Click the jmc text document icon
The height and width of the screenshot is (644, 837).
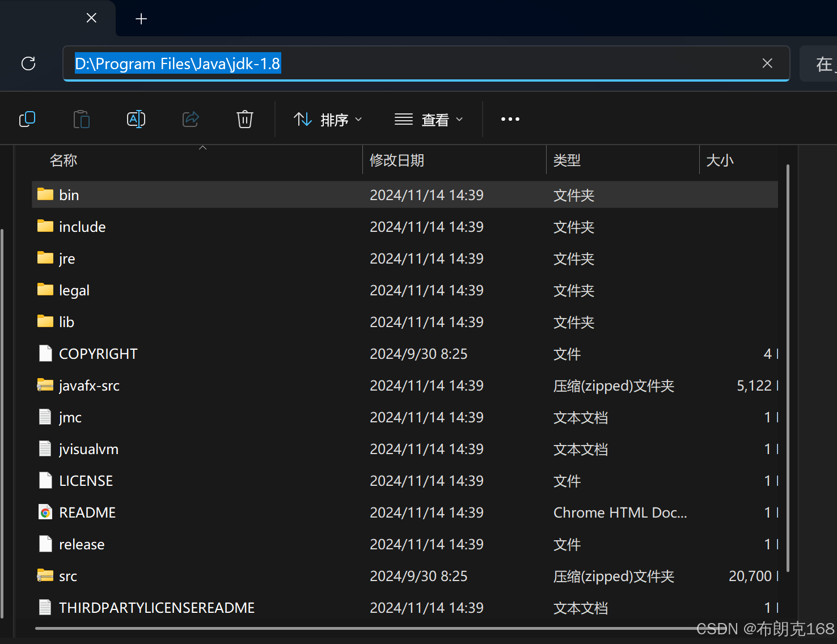[x=45, y=417]
